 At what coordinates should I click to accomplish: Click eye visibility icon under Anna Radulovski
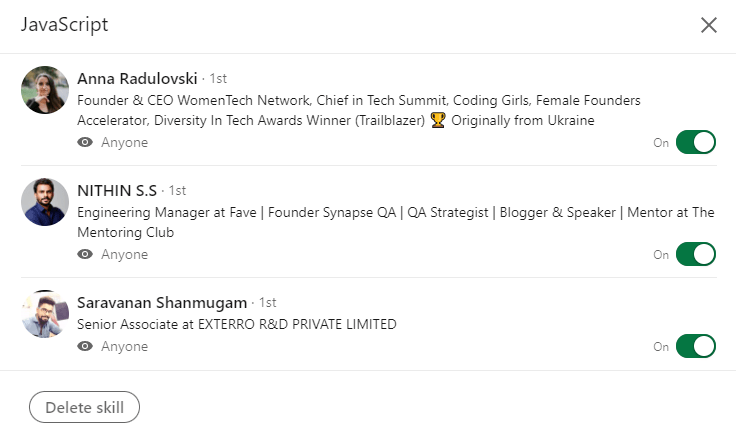point(85,143)
